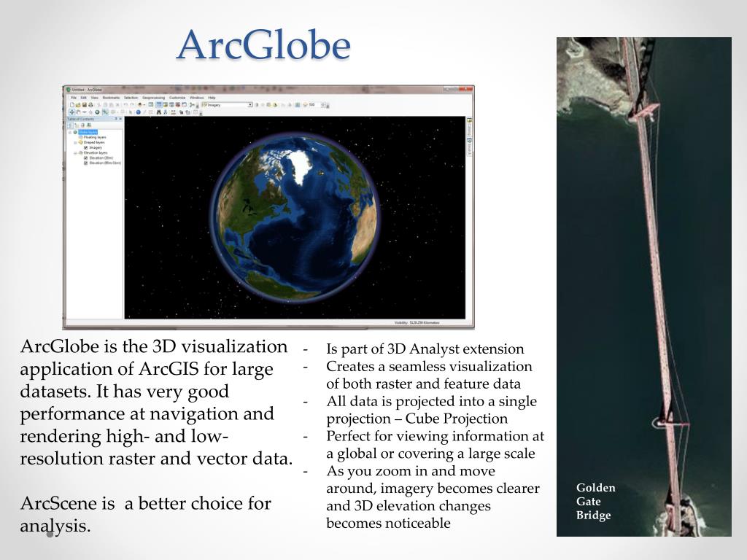Collapse the Draped layers group
The width and height of the screenshot is (747, 560).
75,142
